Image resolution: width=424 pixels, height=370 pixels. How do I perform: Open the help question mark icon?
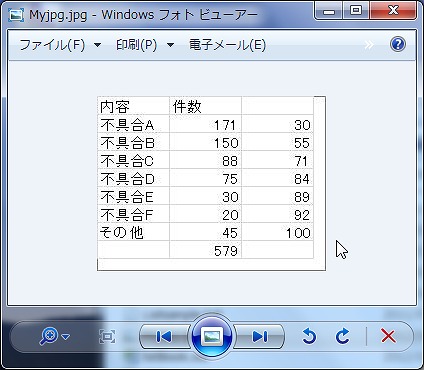398,44
